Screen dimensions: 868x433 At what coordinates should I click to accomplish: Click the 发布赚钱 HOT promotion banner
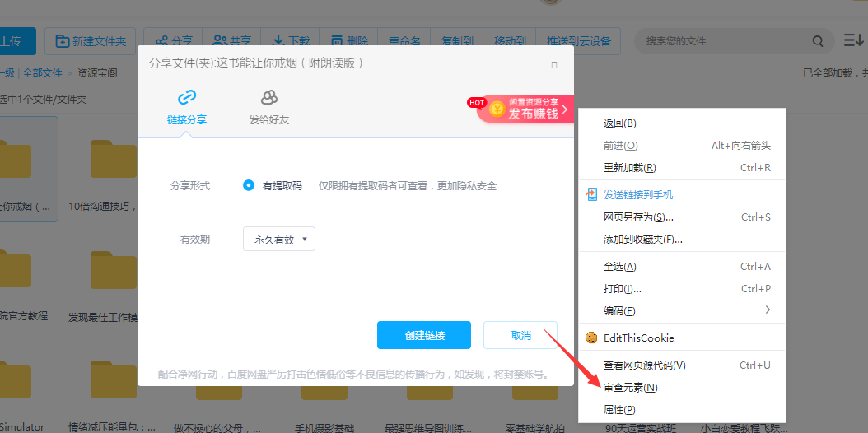click(525, 109)
